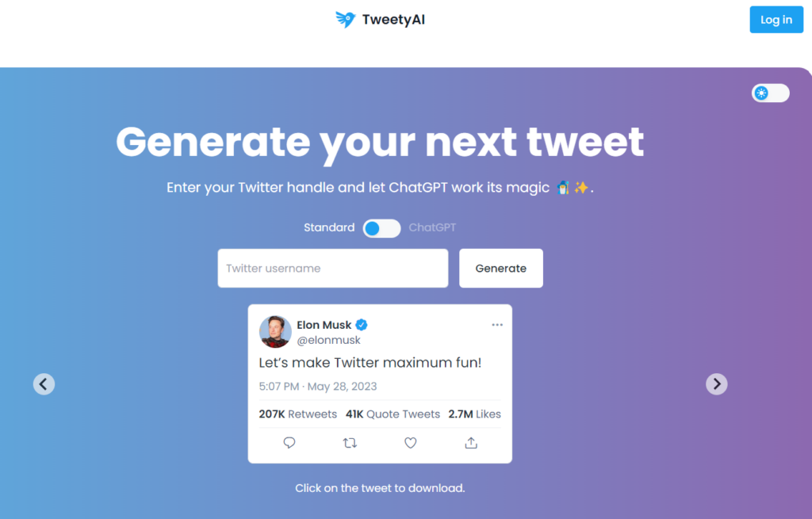Image resolution: width=812 pixels, height=519 pixels.
Task: Click the snowflake icon in the theme switch
Action: tap(763, 93)
